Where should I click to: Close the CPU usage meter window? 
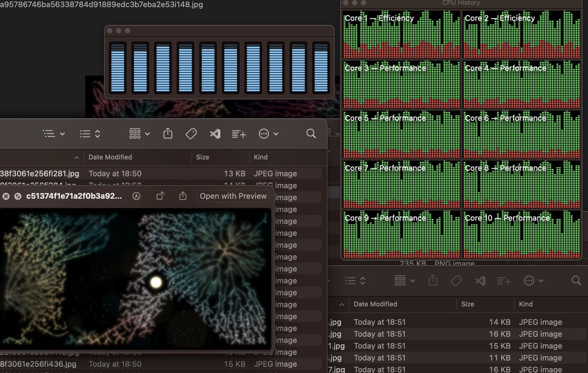click(110, 30)
